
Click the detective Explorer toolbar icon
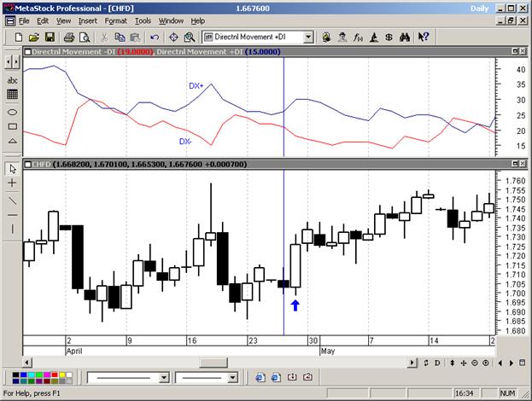(x=342, y=37)
